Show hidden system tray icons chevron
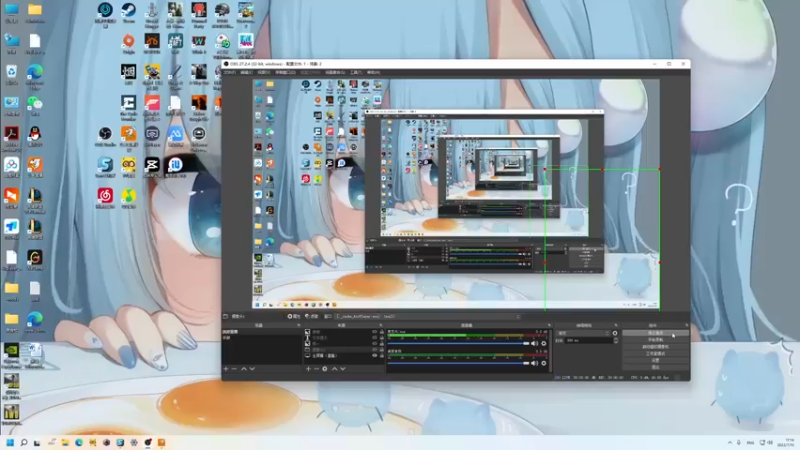 click(x=730, y=442)
